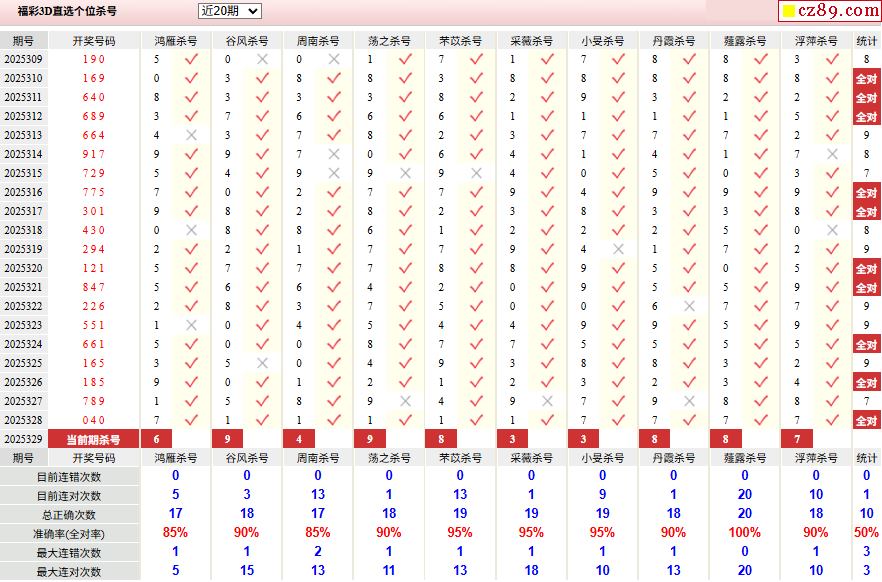Click the 15 value in the 最大连对次数 row

tap(246, 570)
